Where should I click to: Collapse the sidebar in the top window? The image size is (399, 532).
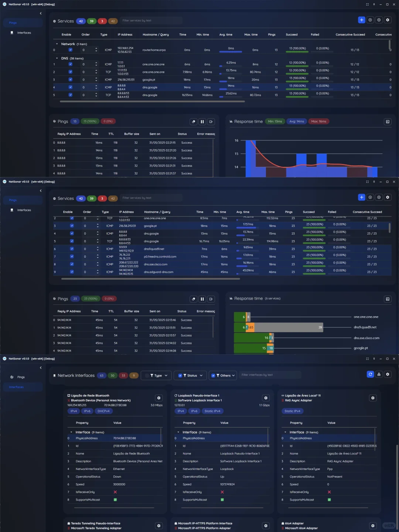coord(41,13)
